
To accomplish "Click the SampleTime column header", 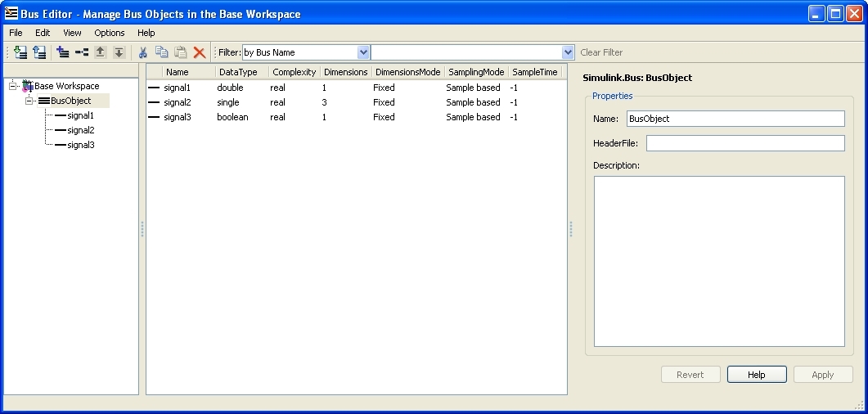I will point(535,72).
